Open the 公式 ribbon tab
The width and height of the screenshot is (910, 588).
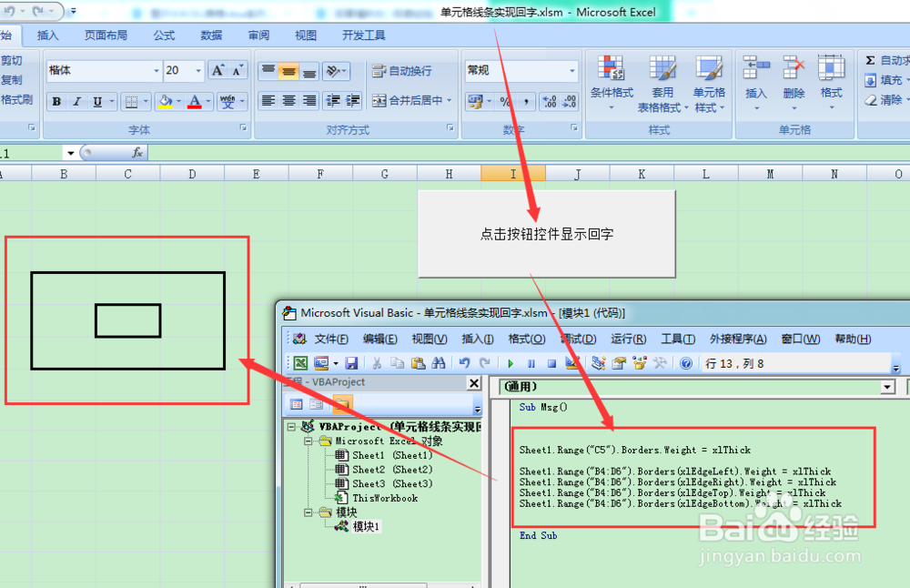(x=164, y=35)
